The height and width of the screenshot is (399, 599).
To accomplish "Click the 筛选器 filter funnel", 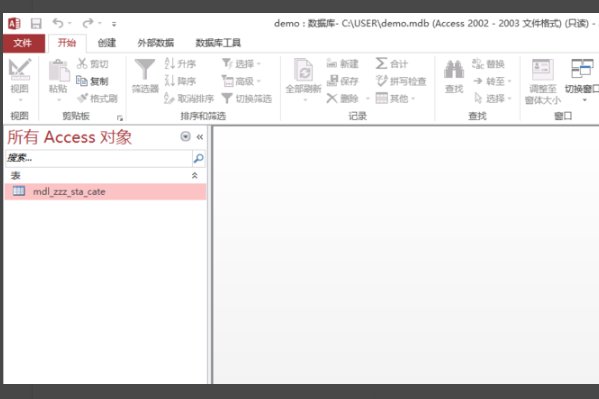I will 145,76.
